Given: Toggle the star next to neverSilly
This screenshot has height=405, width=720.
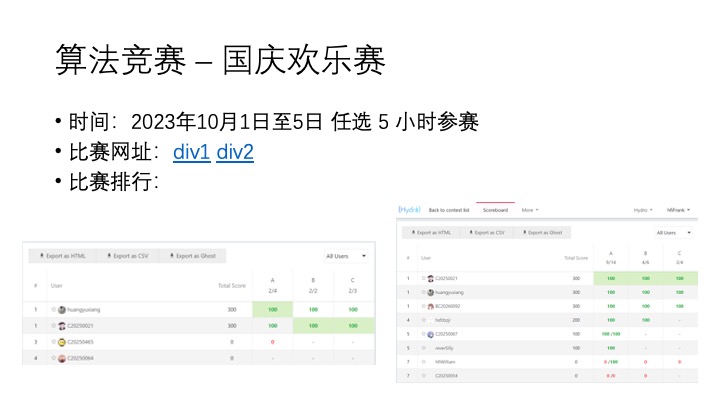Looking at the screenshot, I should pos(424,347).
